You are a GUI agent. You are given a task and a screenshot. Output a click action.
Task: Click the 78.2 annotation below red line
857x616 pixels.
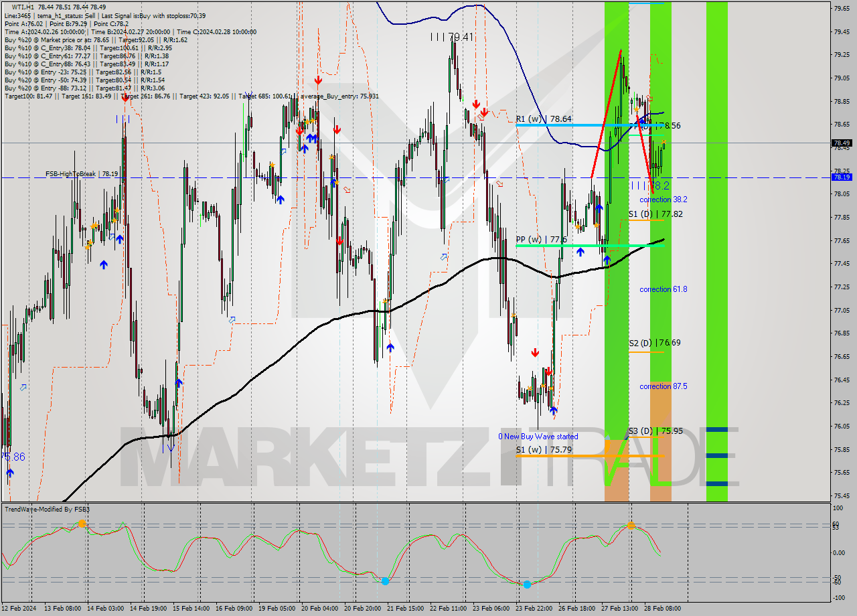click(649, 185)
